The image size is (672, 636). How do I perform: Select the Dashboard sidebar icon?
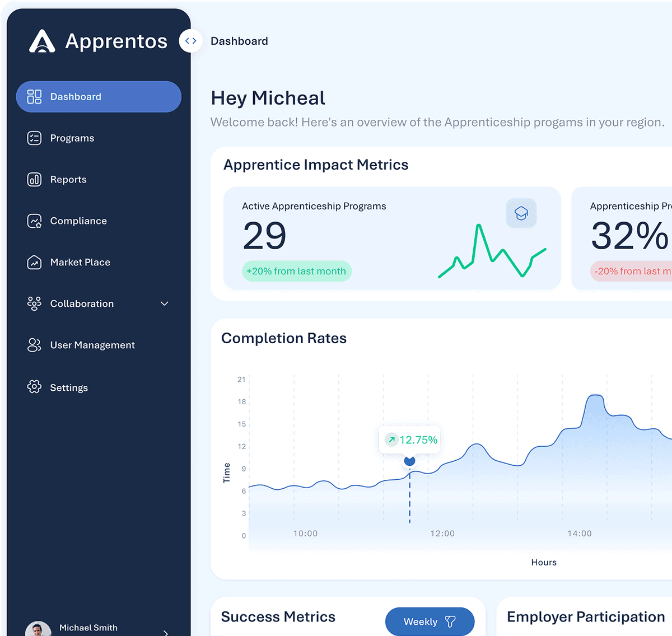click(34, 96)
